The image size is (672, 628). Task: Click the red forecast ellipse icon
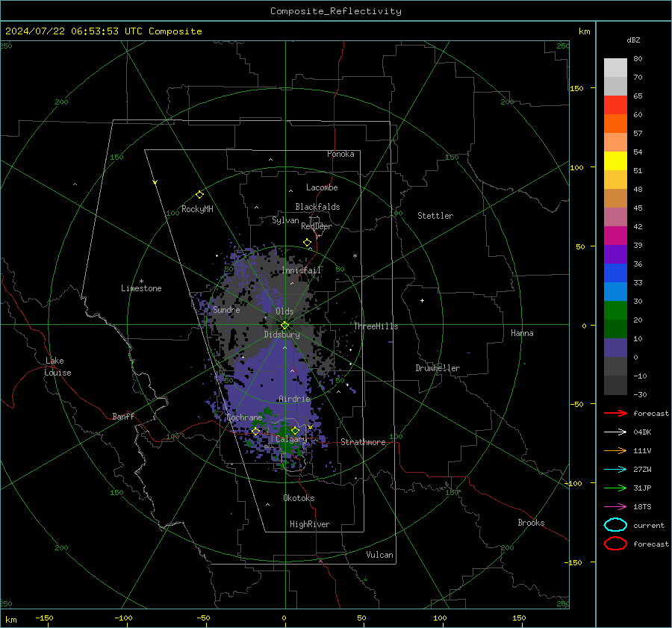click(x=615, y=544)
